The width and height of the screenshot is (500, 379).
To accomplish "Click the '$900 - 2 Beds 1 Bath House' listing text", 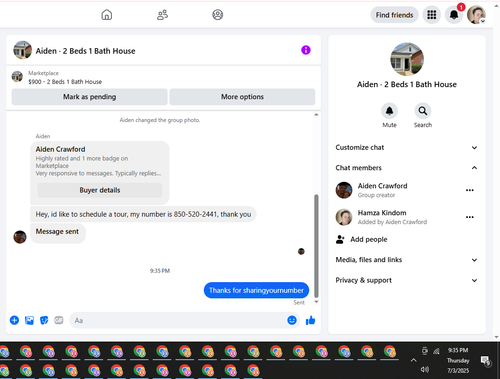I will click(x=65, y=82).
